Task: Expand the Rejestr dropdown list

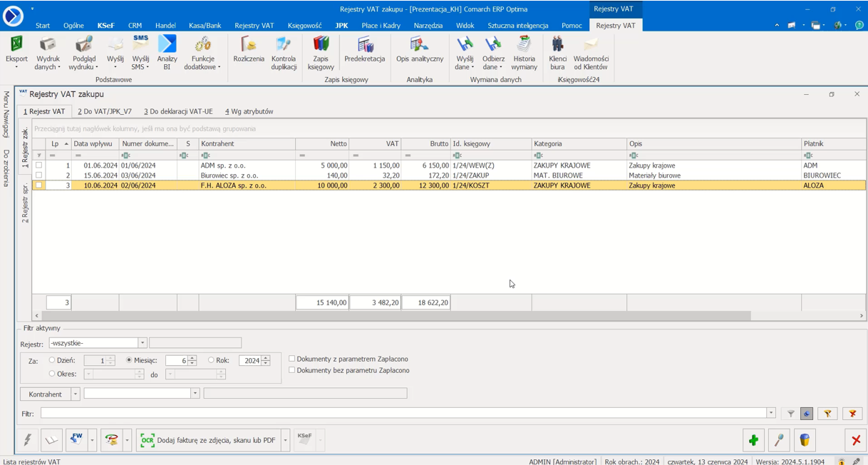Action: point(142,343)
